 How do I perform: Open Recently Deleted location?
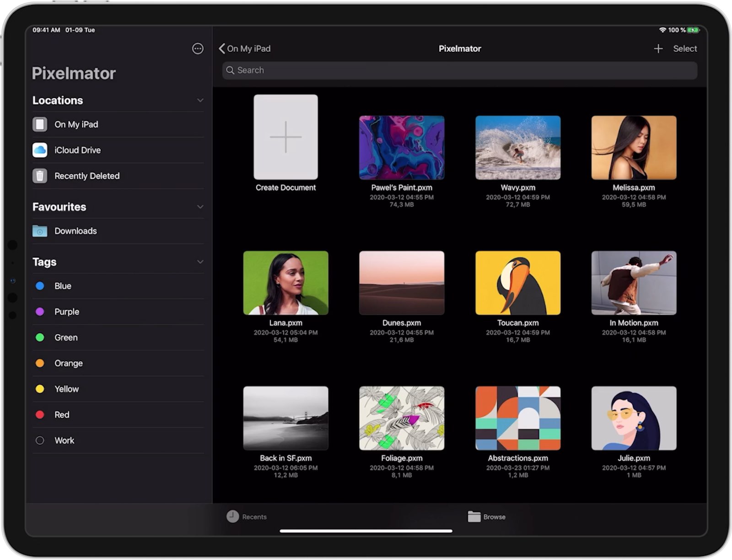coord(118,176)
